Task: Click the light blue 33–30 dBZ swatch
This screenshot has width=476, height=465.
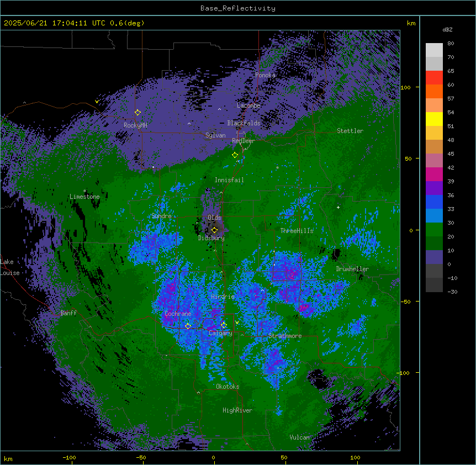Action: pyautogui.click(x=434, y=216)
